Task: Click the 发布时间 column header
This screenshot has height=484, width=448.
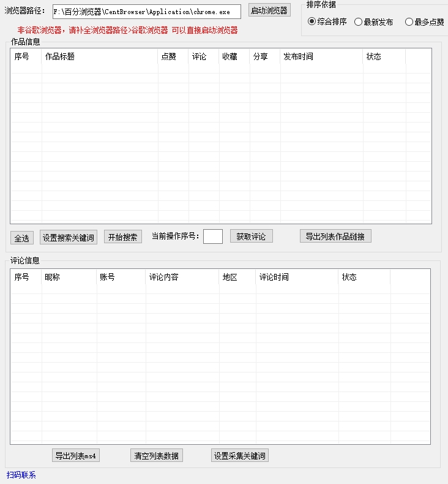Action: point(321,56)
